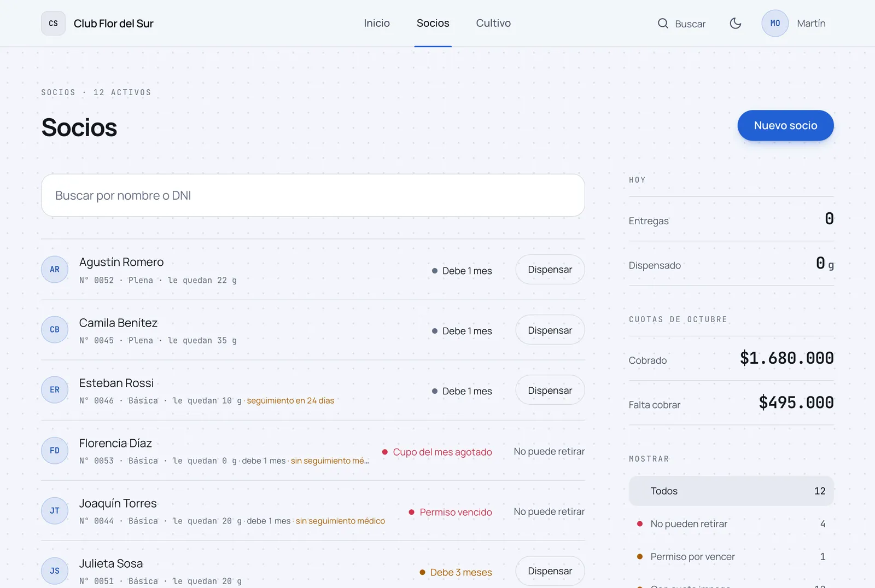Open Martín's MO avatar
The image size is (875, 588).
click(x=775, y=24)
